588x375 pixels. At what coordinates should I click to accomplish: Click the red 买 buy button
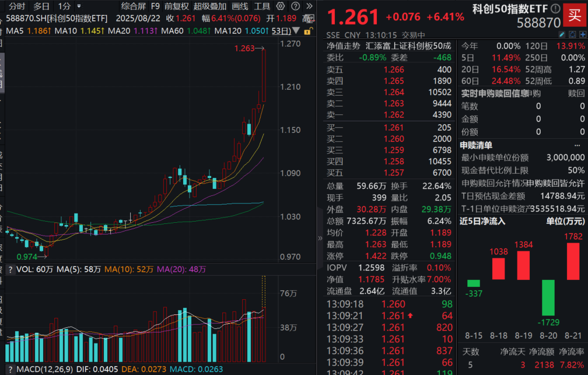tap(575, 15)
